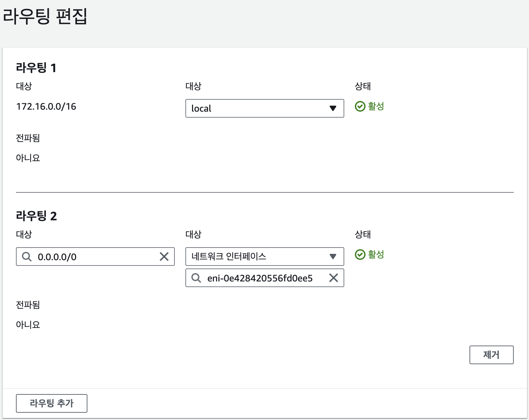The height and width of the screenshot is (420, 529).
Task: Clear the eni-0e428420556fd0ee5 target field
Action: point(334,278)
